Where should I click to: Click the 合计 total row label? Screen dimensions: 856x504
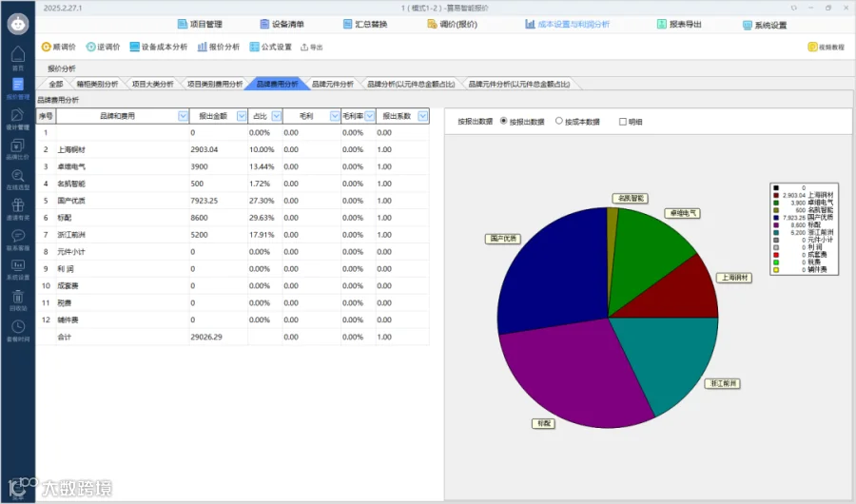click(64, 337)
